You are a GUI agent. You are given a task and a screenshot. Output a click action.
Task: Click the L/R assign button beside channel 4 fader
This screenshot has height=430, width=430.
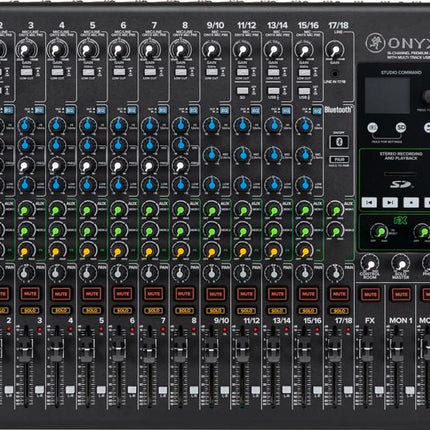pyautogui.click(x=70, y=390)
